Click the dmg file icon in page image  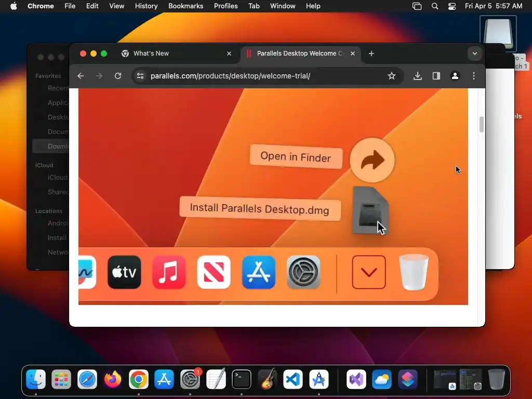point(370,210)
